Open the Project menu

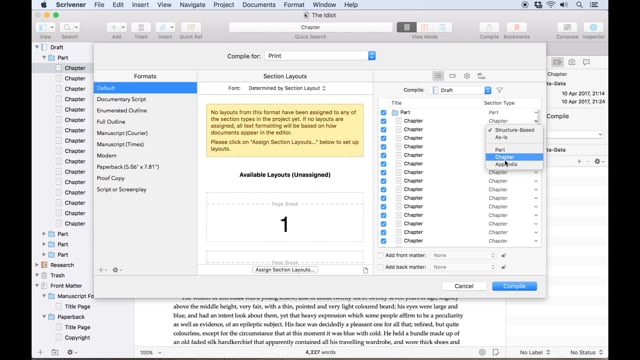(x=224, y=5)
